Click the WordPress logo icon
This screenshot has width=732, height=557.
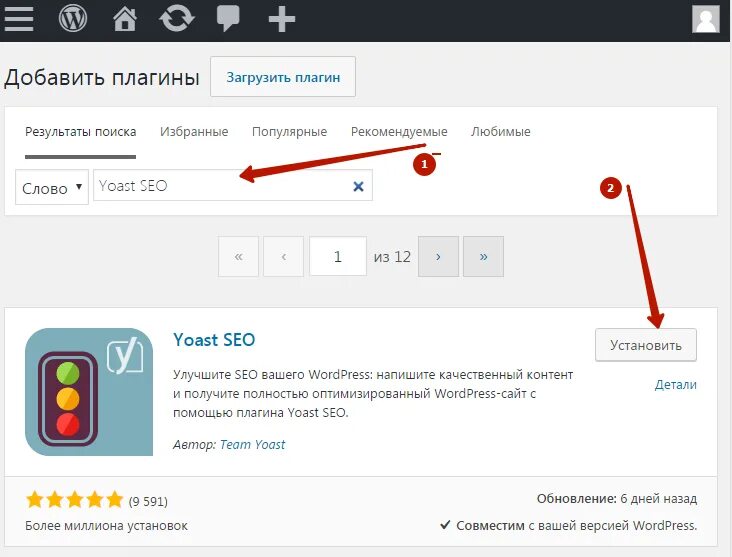point(73,19)
